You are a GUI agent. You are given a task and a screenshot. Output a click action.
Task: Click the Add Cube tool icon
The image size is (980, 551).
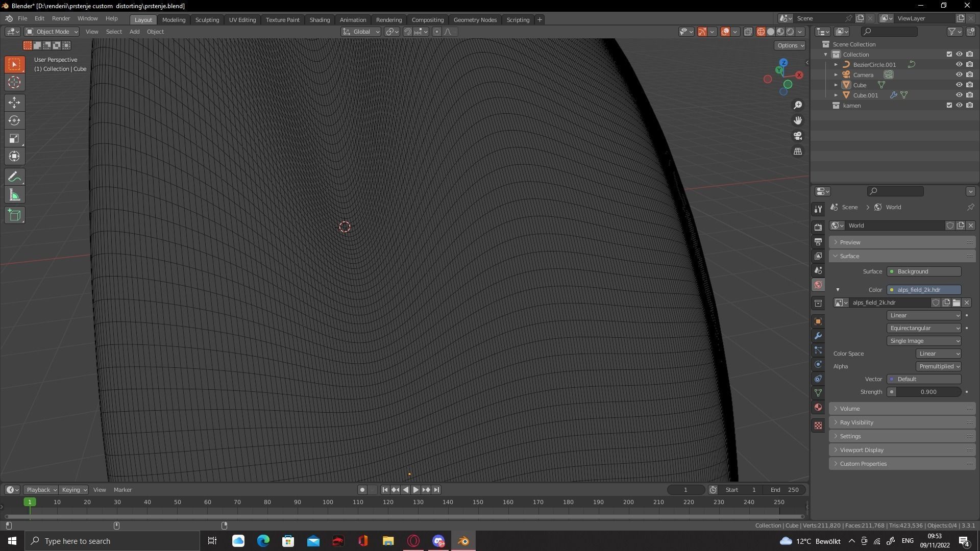14,215
